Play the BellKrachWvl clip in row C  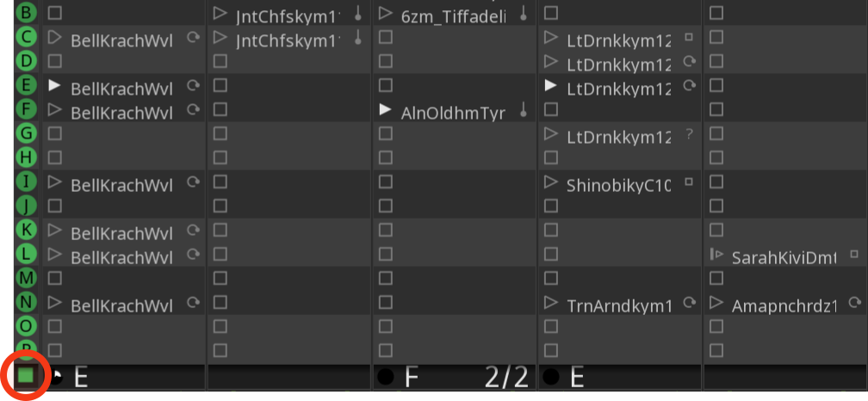(x=55, y=38)
